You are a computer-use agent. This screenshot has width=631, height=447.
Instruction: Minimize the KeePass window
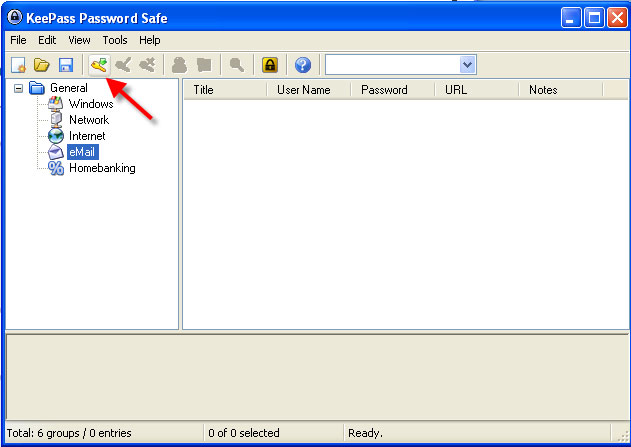571,18
